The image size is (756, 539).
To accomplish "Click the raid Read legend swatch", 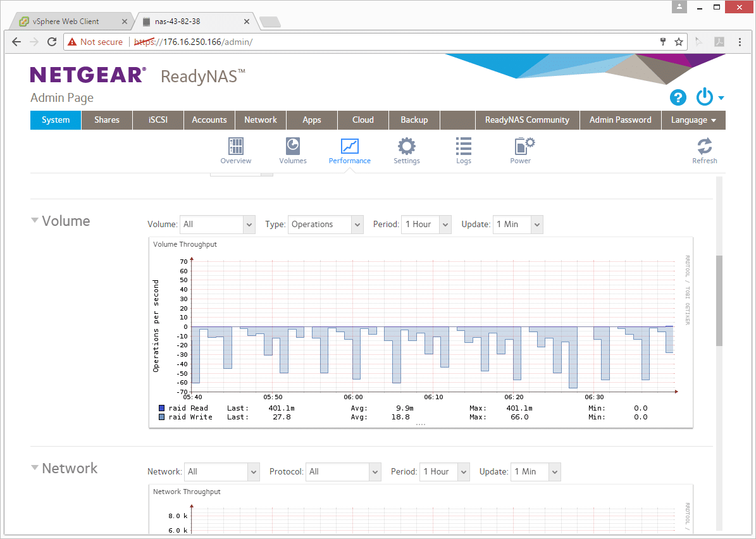I will click(162, 408).
